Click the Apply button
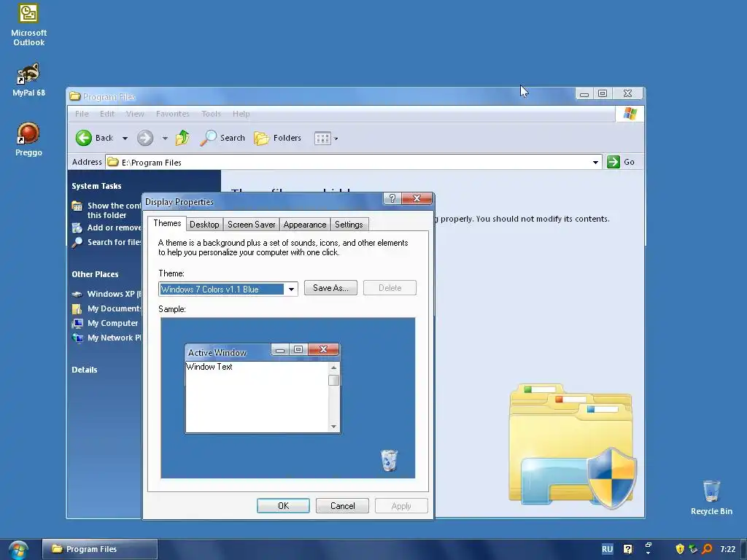This screenshot has width=747, height=560. pyautogui.click(x=401, y=506)
